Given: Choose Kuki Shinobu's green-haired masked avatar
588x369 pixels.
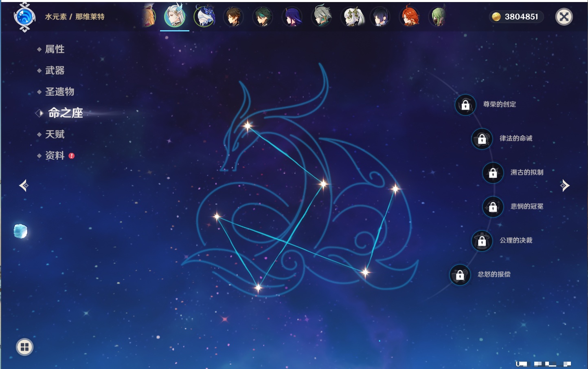Looking at the screenshot, I should (439, 17).
